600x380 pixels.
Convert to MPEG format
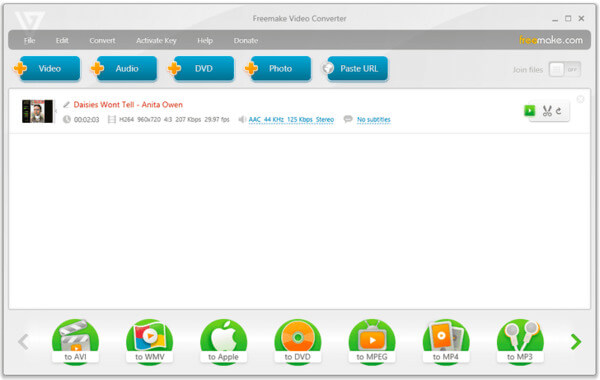(x=372, y=342)
